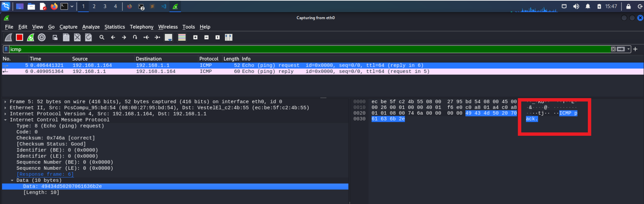Collapse the Internet Control Message Protocol section
Viewport: 644px width, 204px height.
(x=5, y=120)
